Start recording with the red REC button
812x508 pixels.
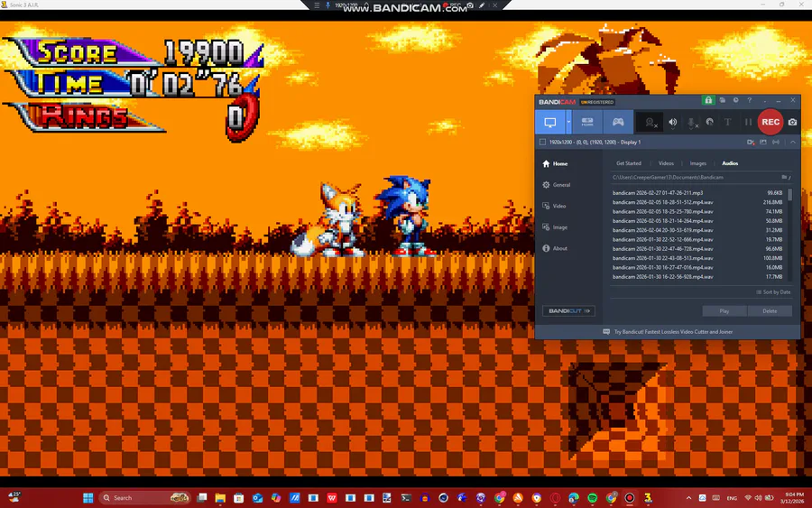(x=770, y=122)
